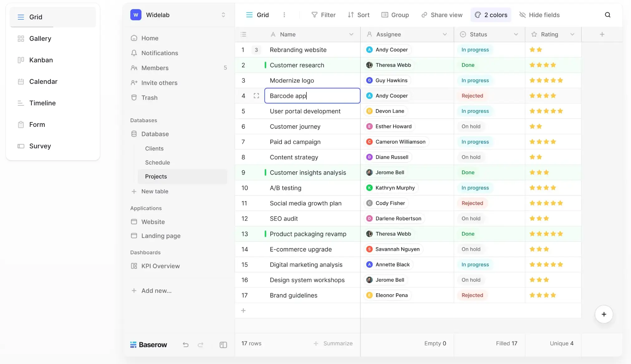Screen dimensions: 631x364
Task: Open Trash in the sidebar
Action: coord(149,98)
